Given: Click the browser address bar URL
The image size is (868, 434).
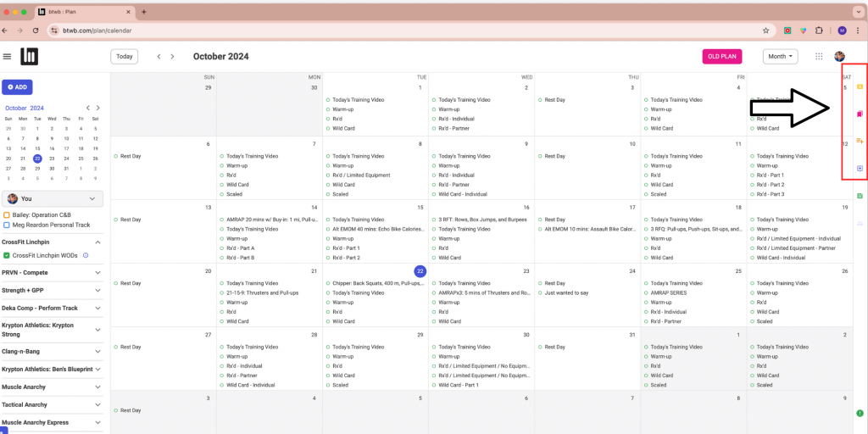Looking at the screenshot, I should point(97,31).
